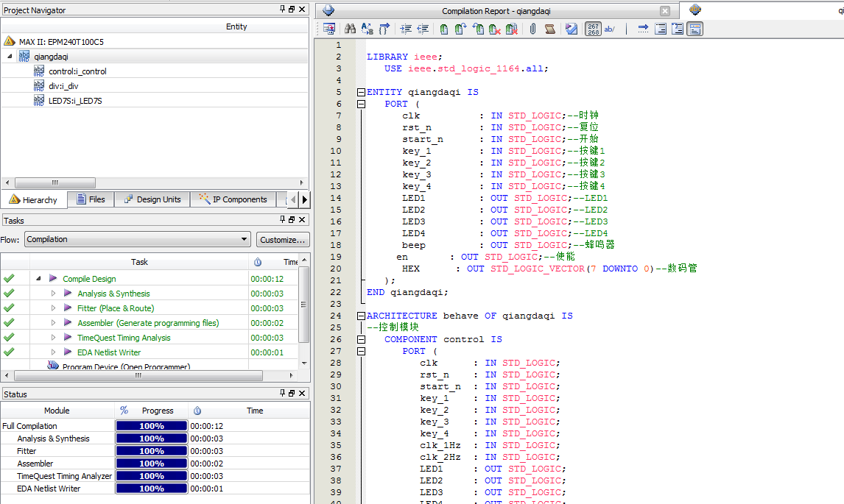Click the paperclip icon in editor toolbar
Viewport: 844px width, 504px height.
(532, 29)
